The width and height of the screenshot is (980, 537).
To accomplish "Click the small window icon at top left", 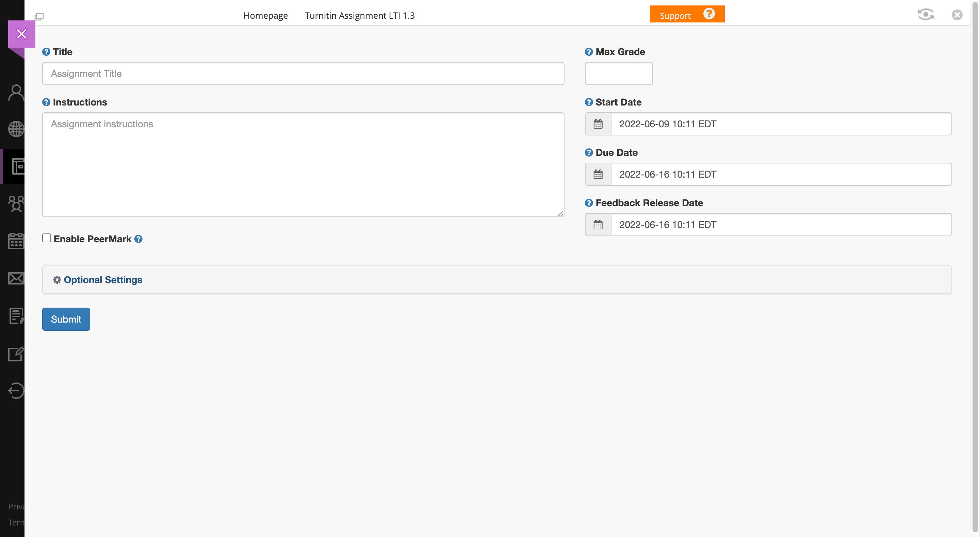I will click(39, 16).
